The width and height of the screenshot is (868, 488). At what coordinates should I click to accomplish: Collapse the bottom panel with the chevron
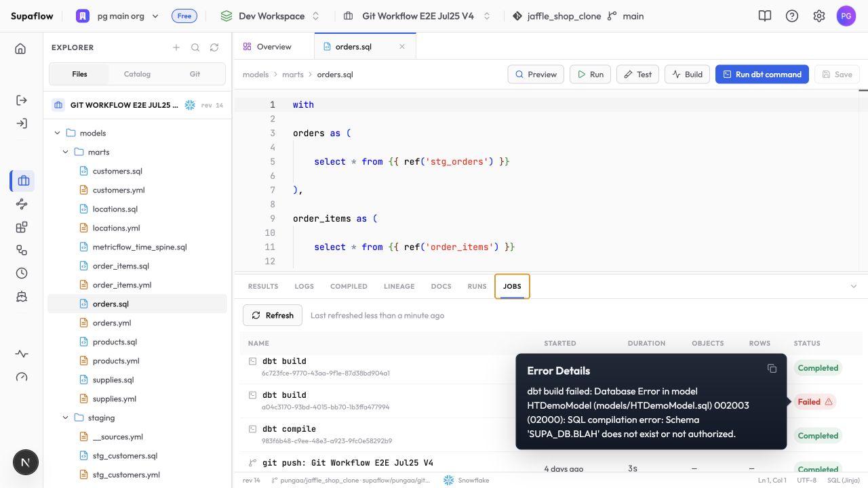coord(854,286)
